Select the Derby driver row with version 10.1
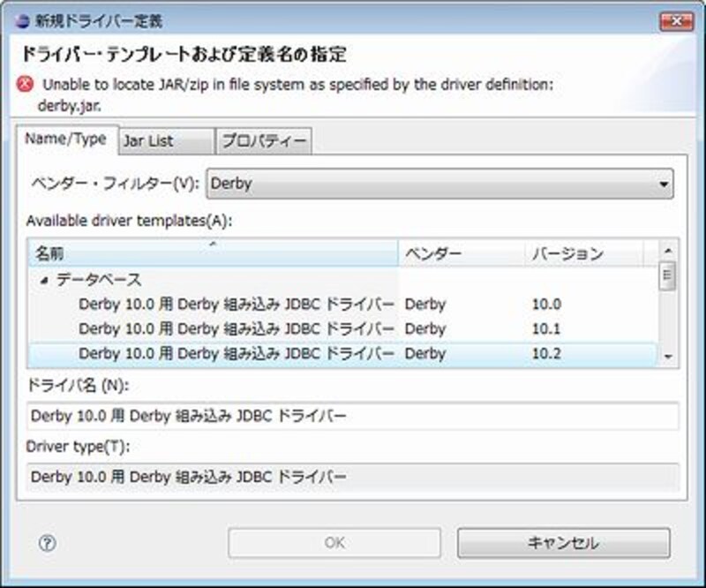 pos(342,329)
